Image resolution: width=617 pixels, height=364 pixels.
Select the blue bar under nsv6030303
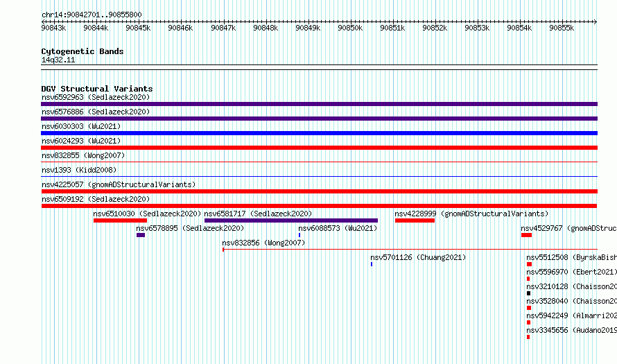pos(319,133)
